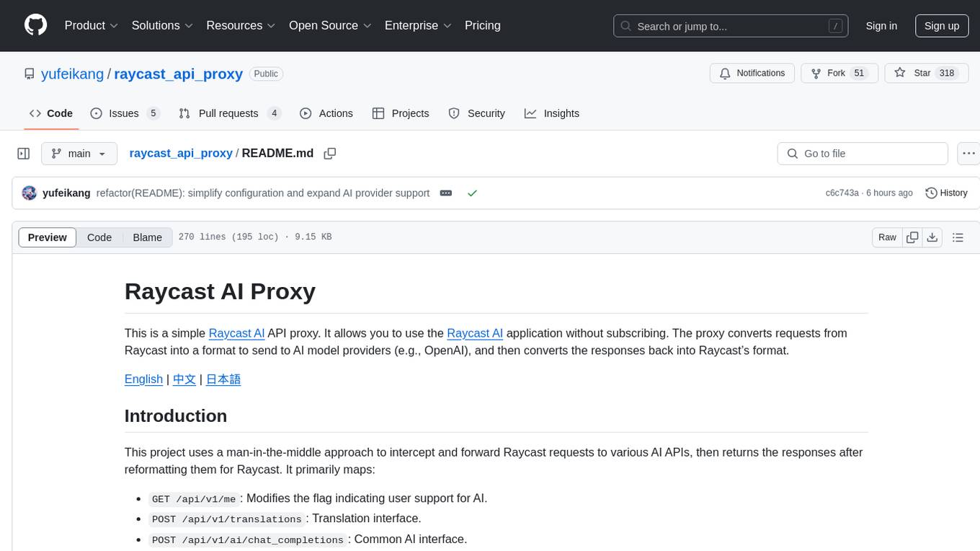The width and height of the screenshot is (980, 551).
Task: Expand commit message details ellipsis
Action: tap(446, 193)
